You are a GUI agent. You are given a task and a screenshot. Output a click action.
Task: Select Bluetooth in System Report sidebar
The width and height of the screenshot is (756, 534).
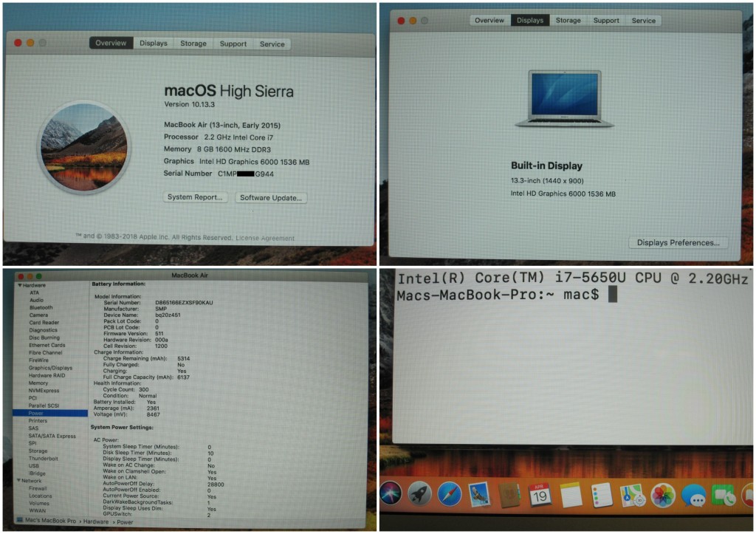(x=41, y=307)
